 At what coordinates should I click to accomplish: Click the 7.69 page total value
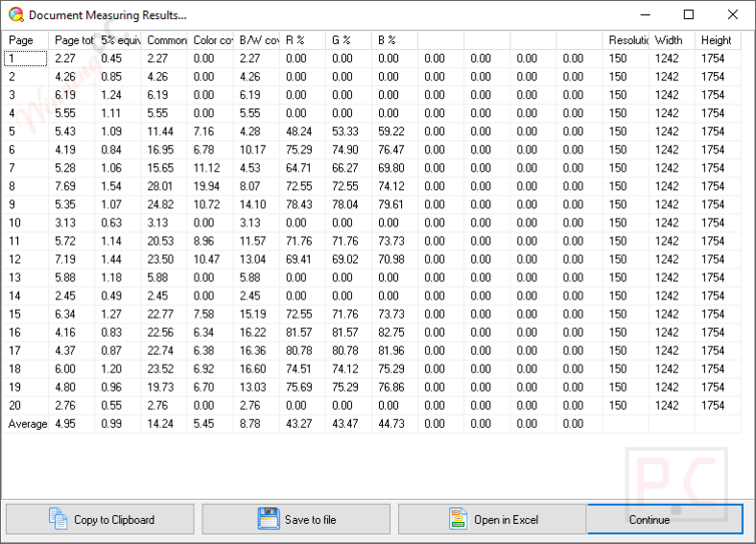tap(65, 186)
